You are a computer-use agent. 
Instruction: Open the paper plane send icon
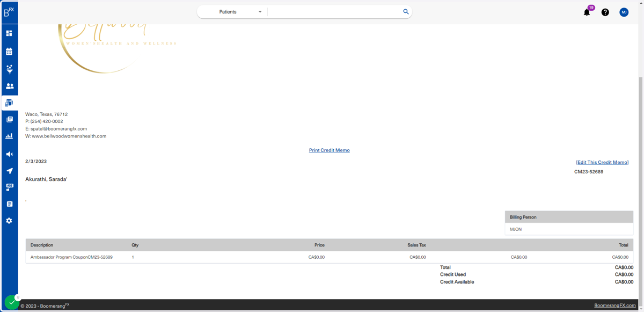[9, 171]
